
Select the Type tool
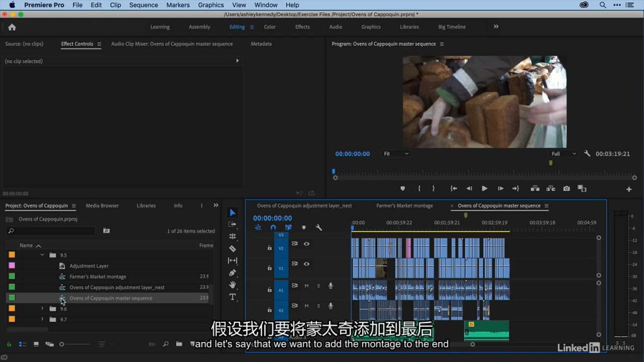point(233,297)
